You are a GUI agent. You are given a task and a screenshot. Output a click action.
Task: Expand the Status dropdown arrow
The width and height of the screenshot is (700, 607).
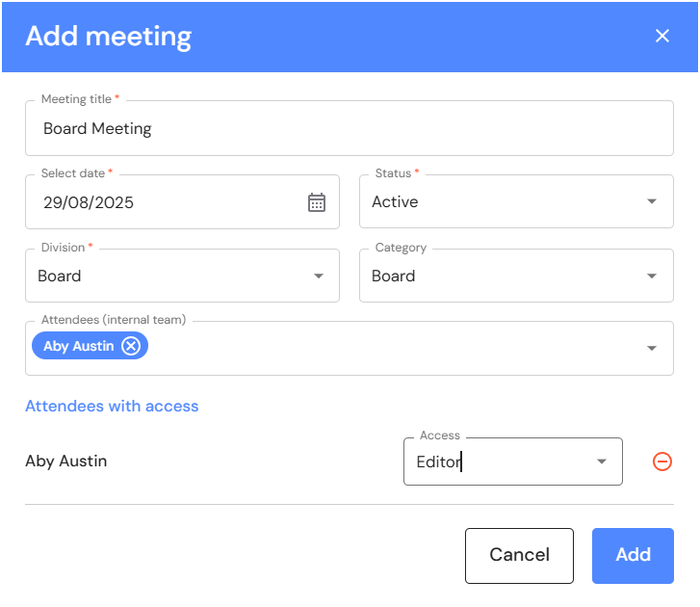(652, 202)
